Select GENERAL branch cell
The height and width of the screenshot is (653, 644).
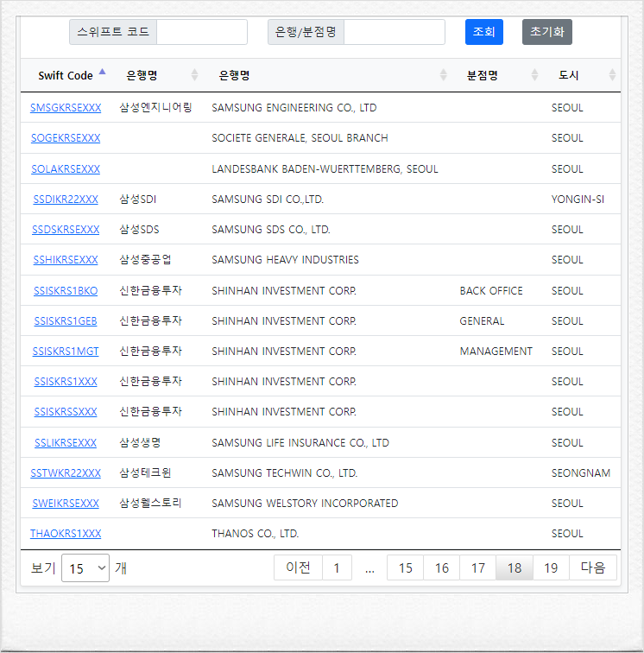482,321
